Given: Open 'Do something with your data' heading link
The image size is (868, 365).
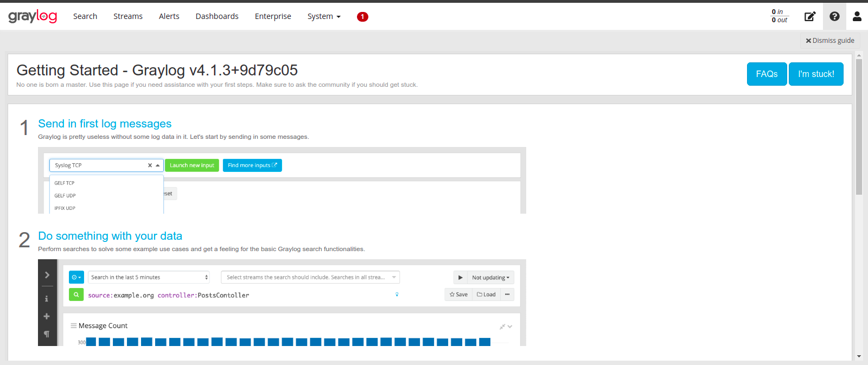Looking at the screenshot, I should (110, 236).
